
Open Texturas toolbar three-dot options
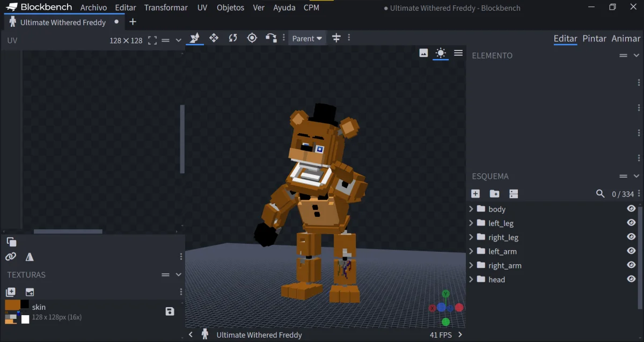point(181,292)
